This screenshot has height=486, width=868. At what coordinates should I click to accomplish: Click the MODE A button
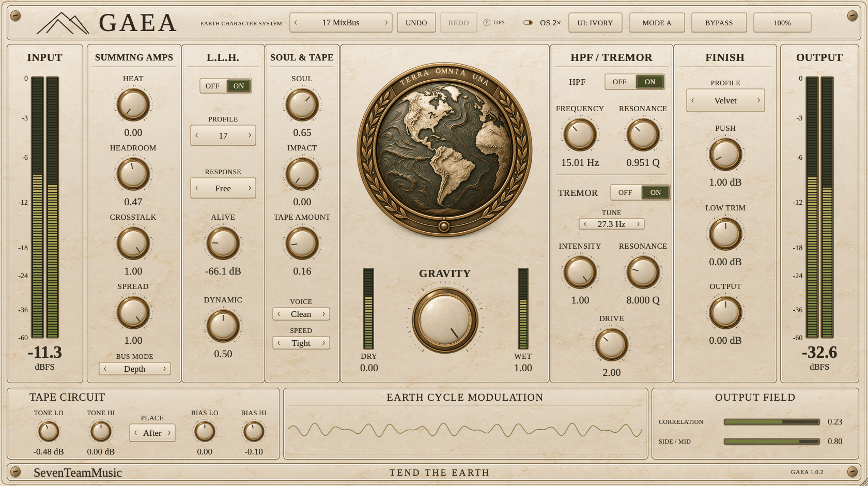(657, 23)
